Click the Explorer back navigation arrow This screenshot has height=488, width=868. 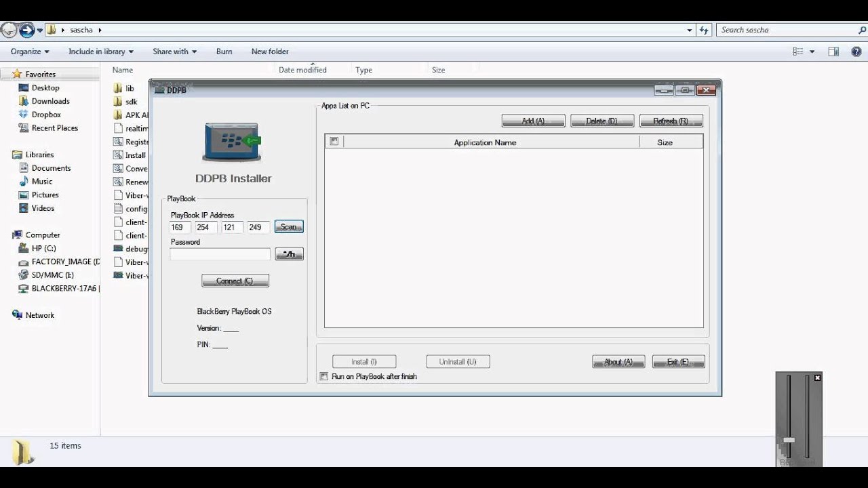tap(9, 30)
